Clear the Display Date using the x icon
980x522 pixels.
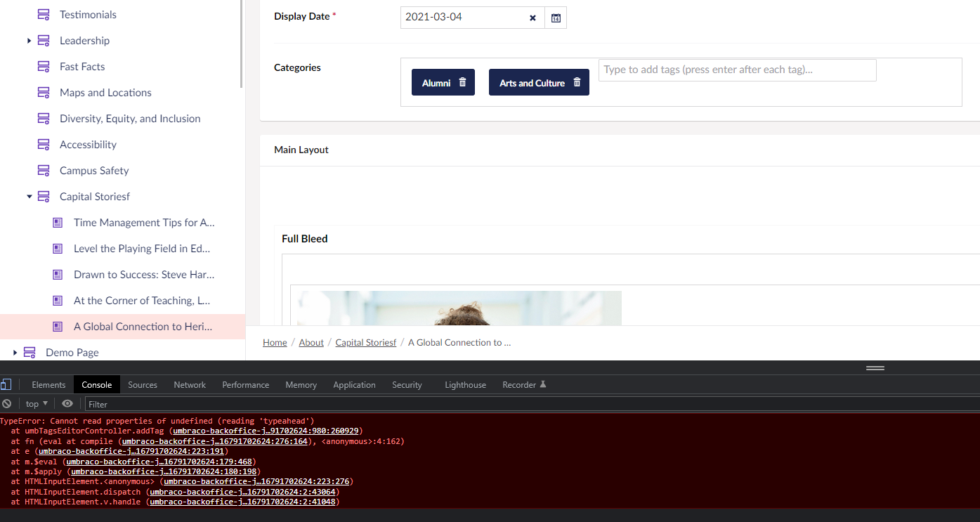pyautogui.click(x=533, y=18)
